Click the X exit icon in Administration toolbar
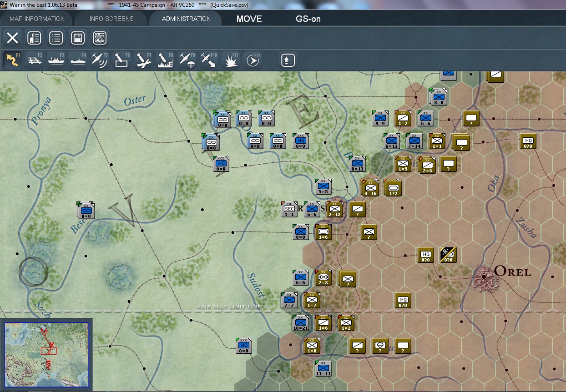This screenshot has height=392, width=566. click(x=12, y=38)
